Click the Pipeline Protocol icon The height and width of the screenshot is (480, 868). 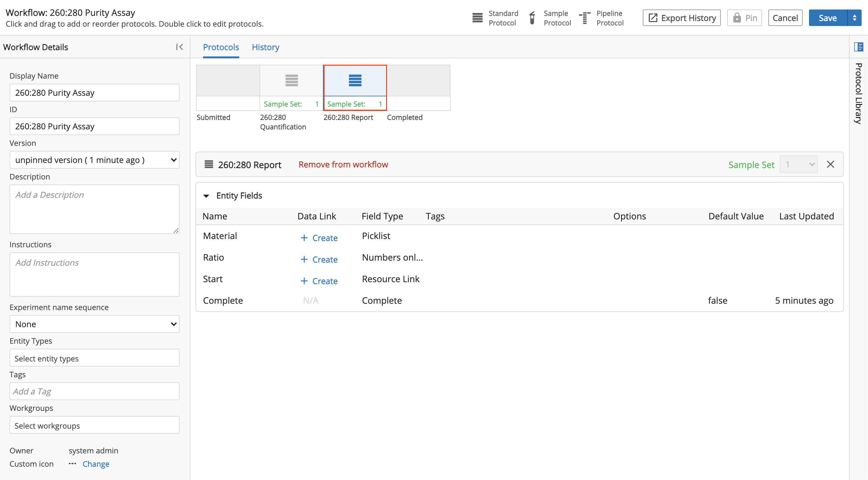585,18
